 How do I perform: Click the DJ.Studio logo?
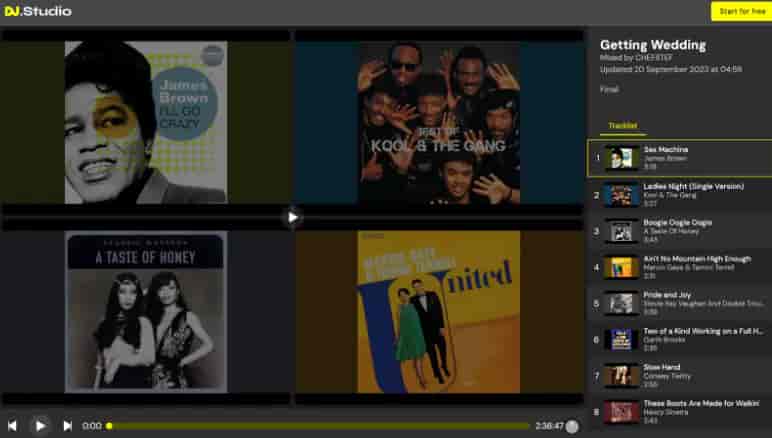[38, 11]
